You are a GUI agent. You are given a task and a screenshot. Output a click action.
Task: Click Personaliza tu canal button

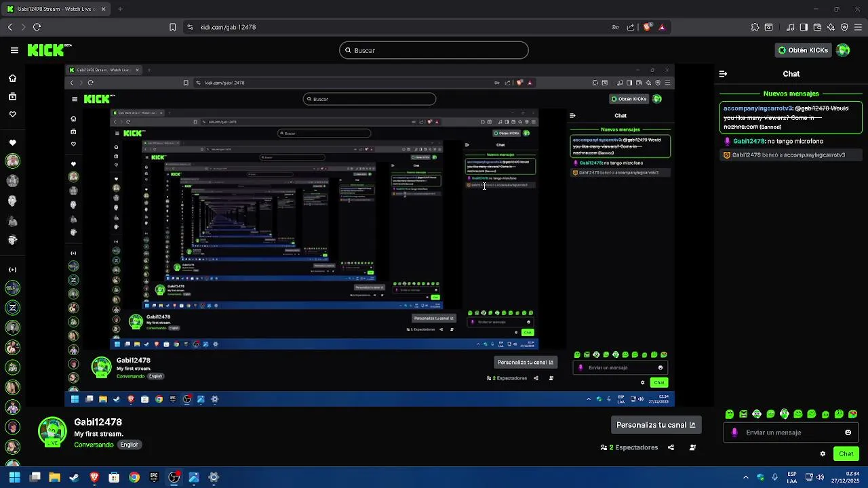pos(656,425)
